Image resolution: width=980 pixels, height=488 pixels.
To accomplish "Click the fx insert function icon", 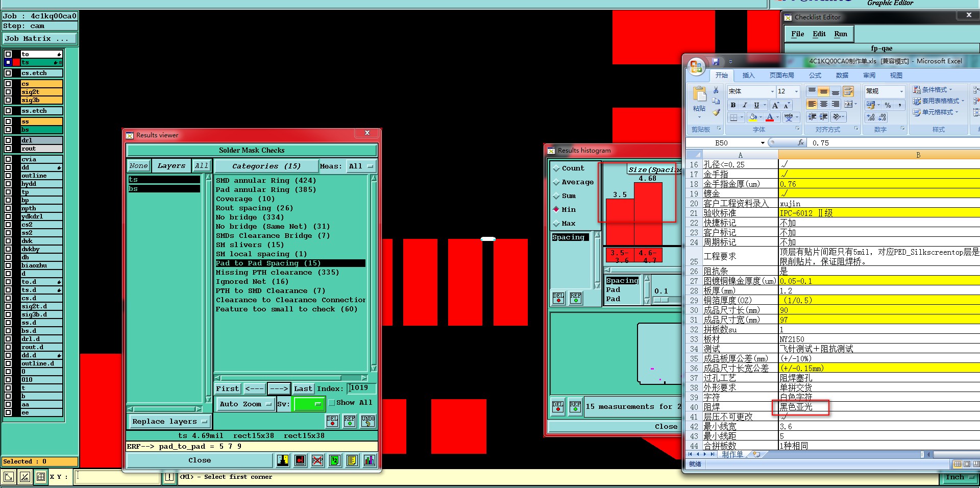I will pos(801,143).
